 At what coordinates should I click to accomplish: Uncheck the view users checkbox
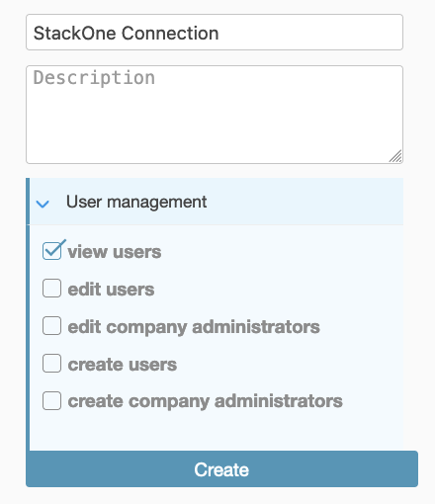pos(51,251)
